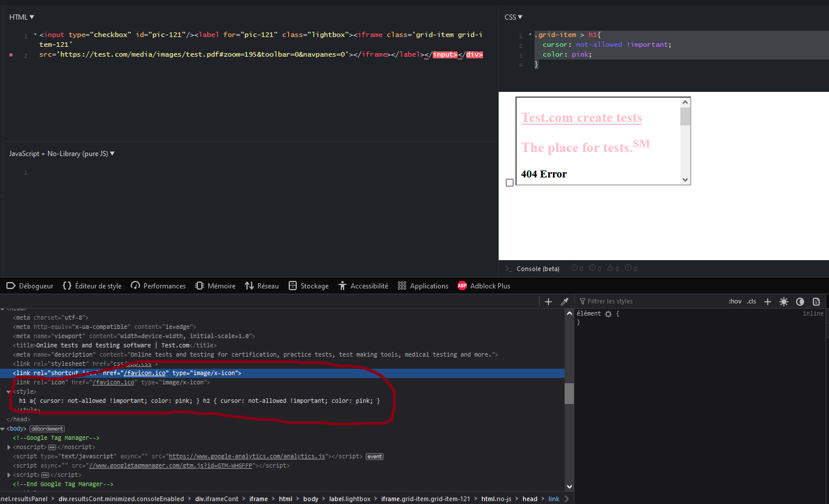
Task: Click the Test.com create tests link
Action: click(x=581, y=117)
